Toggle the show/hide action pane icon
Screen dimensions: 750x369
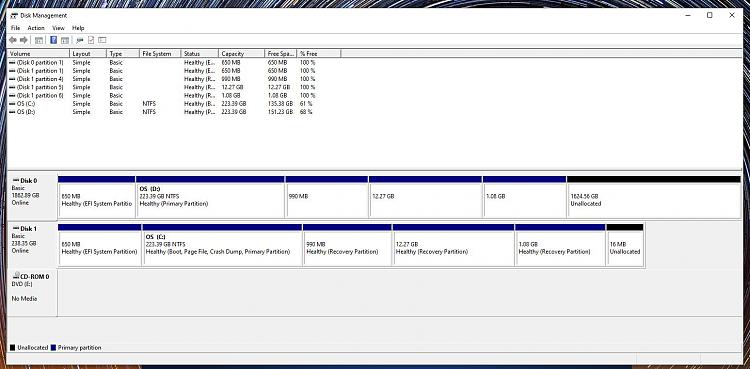(x=65, y=40)
